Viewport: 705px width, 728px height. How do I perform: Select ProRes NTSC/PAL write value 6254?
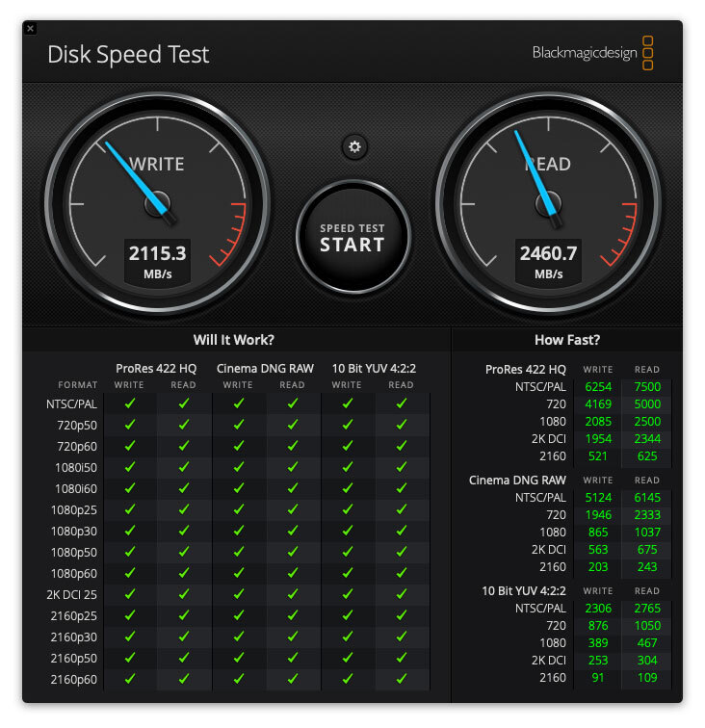(x=598, y=387)
